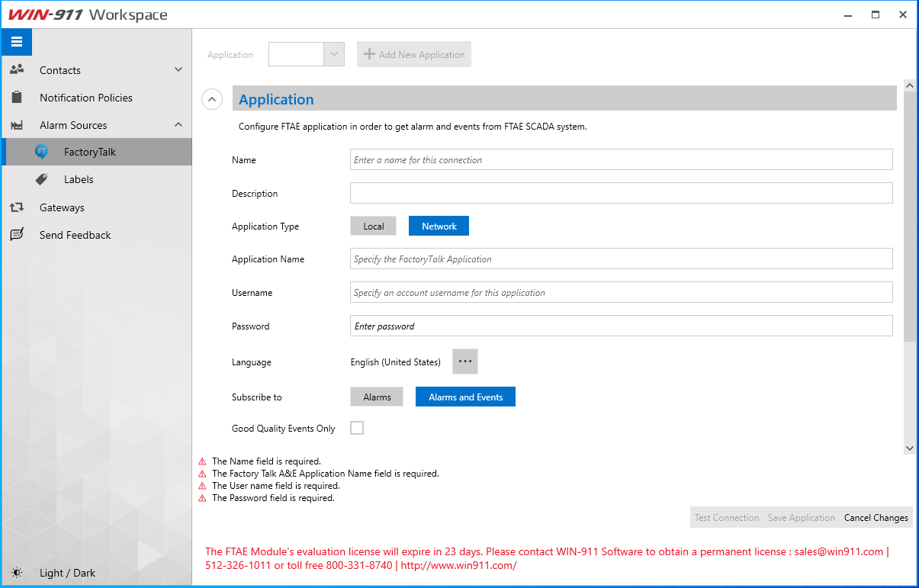Click Cancel Changes button
This screenshot has height=588, width=919.
point(876,518)
